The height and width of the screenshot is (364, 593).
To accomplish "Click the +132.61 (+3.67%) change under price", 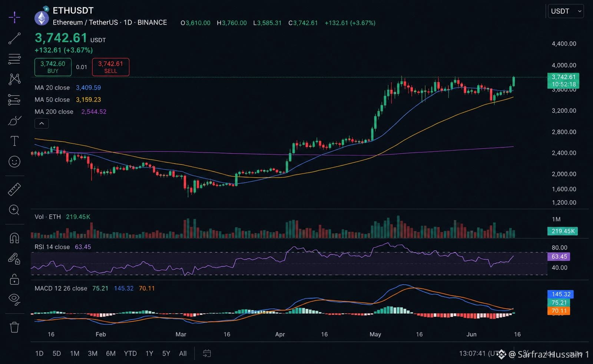I will 64,50.
